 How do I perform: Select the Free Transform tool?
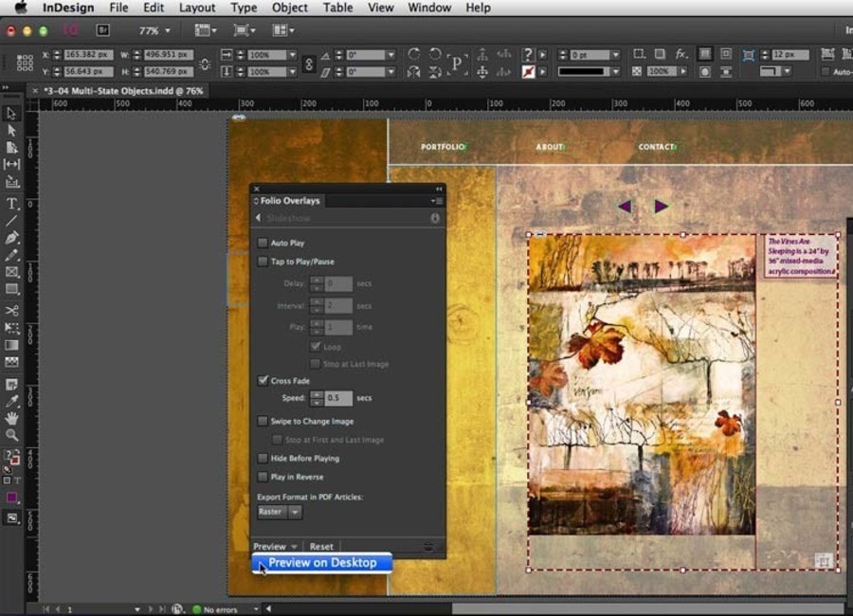(x=11, y=328)
